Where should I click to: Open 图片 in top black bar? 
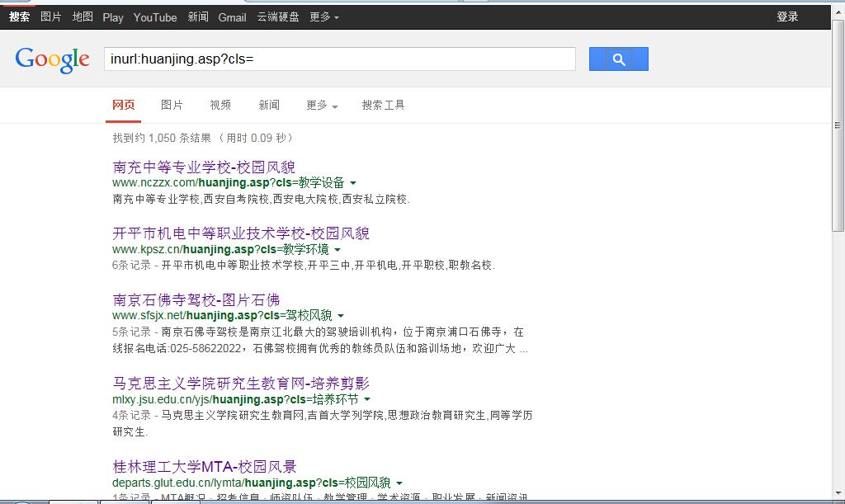point(51,16)
